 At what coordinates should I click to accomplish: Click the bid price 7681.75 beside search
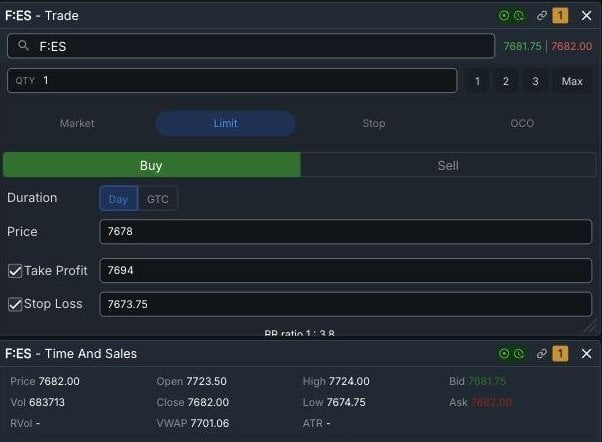[522, 46]
